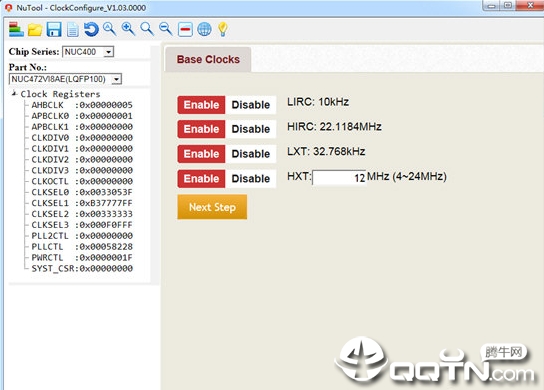Collapse the Clock Registers tree node
Image resolution: width=544 pixels, height=390 pixels.
pos(14,93)
